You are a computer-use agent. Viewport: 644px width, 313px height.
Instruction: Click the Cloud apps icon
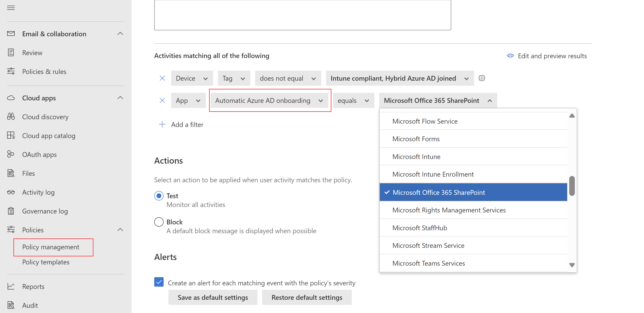(11, 97)
